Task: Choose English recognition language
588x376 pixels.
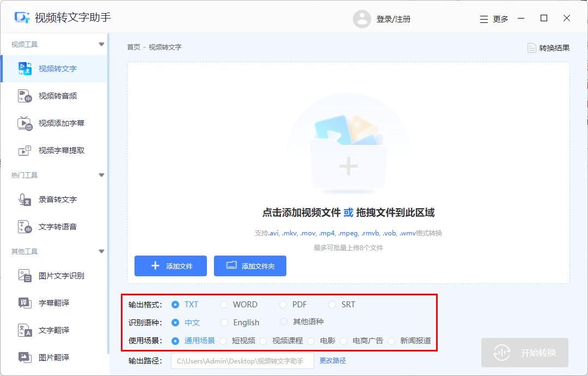Action: coord(224,323)
